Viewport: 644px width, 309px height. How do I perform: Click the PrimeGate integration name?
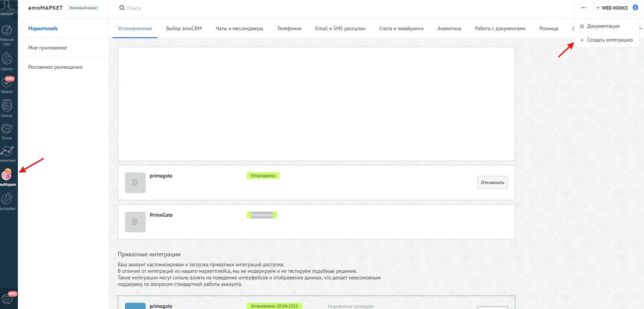tap(161, 215)
